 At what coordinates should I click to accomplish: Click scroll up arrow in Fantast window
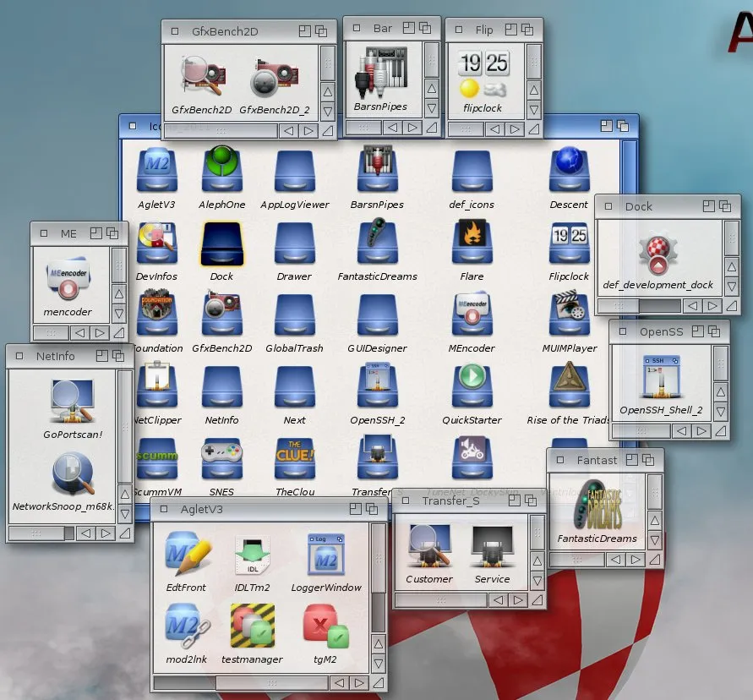coord(655,520)
